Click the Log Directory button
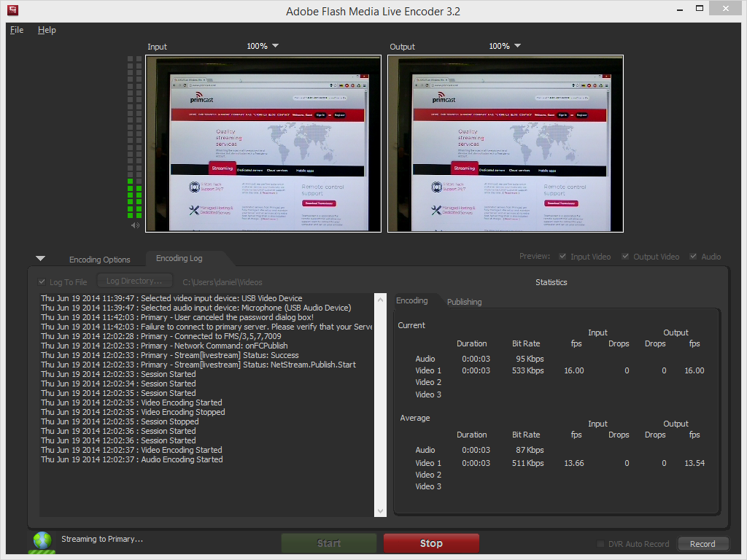The height and width of the screenshot is (560, 747). pyautogui.click(x=134, y=281)
